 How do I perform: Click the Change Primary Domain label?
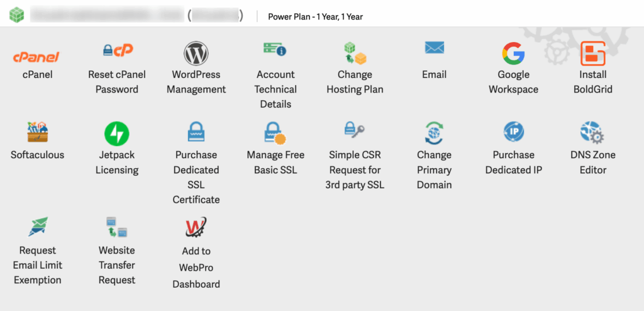click(x=434, y=170)
